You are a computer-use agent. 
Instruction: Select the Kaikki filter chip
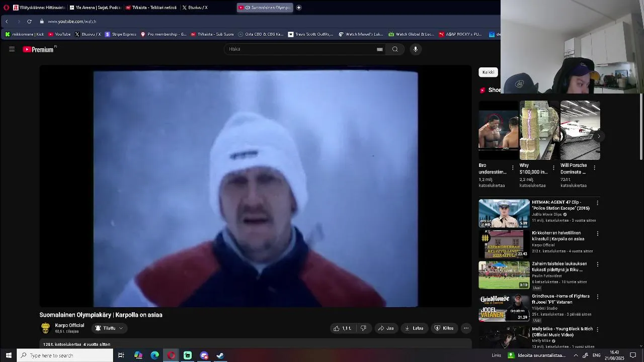[488, 72]
